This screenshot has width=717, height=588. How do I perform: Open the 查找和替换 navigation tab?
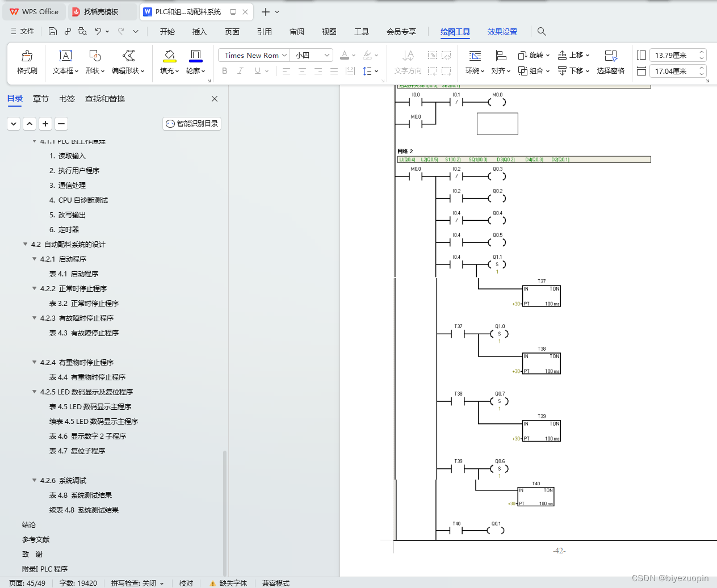tap(105, 99)
